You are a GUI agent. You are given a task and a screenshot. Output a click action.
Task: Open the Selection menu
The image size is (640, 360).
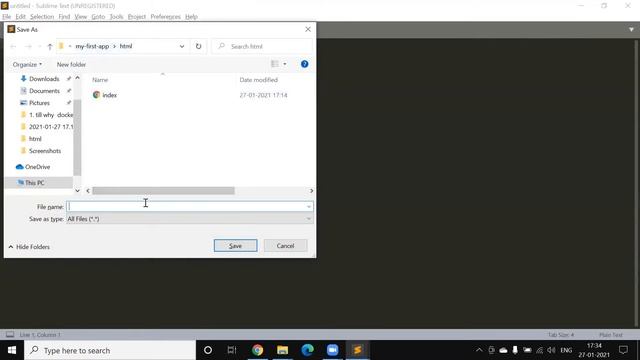pos(42,17)
